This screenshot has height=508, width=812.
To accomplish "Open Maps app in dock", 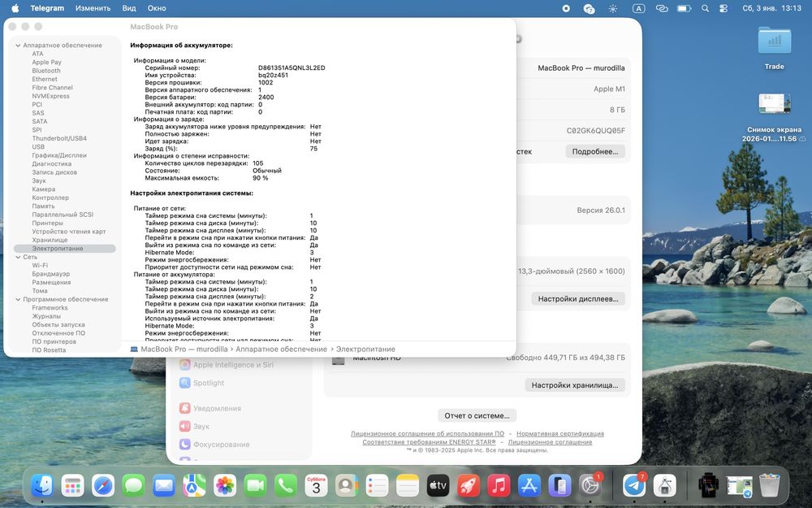I will [x=194, y=486].
